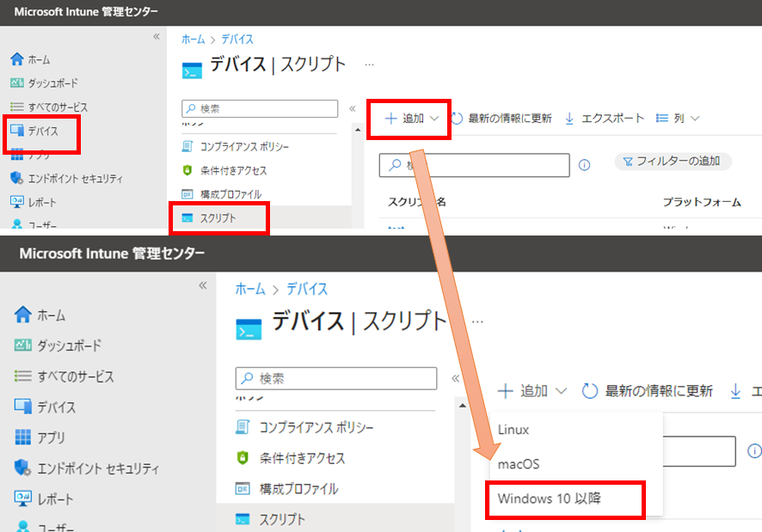Select スクリプト in the upper screenshot's submenu

coord(209,218)
